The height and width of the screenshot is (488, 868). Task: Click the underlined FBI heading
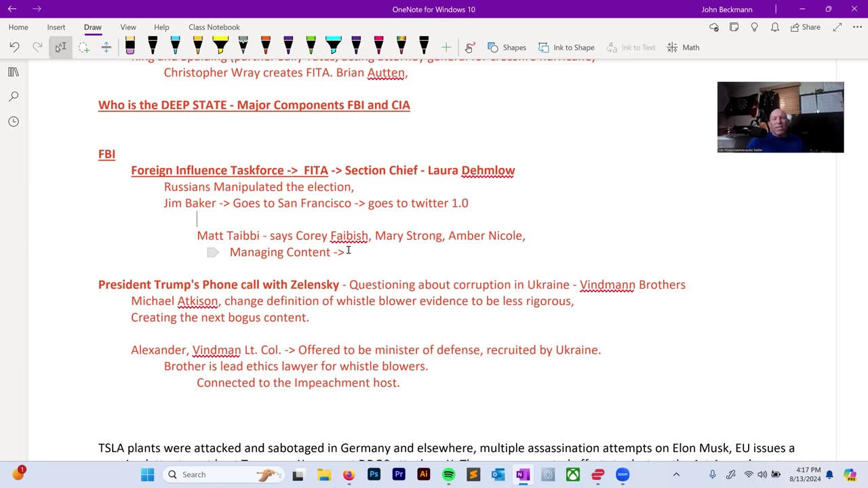(106, 154)
